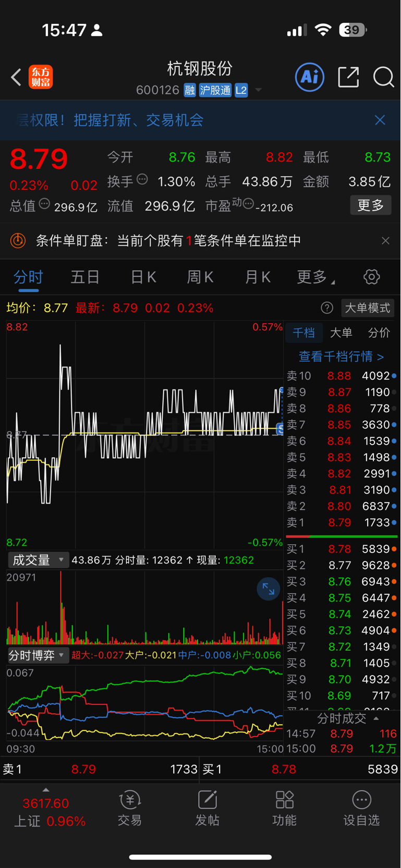The width and height of the screenshot is (401, 868).
Task: Tap 买6 row at 8.73
Action: [x=341, y=630]
